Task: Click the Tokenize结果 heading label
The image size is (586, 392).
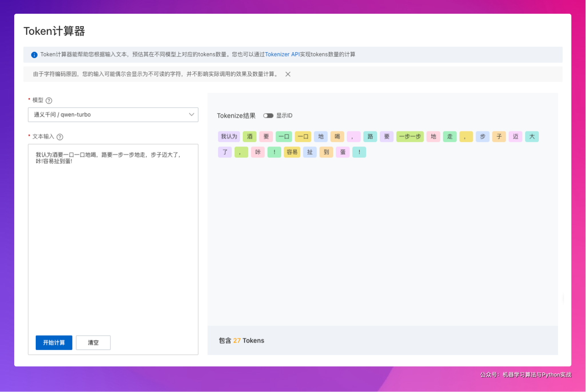Action: click(236, 116)
